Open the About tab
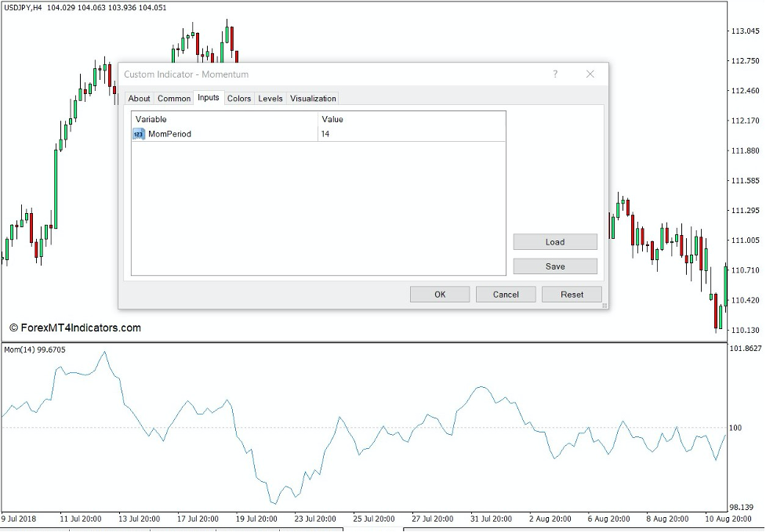Screen dimensions: 766x532 click(139, 98)
